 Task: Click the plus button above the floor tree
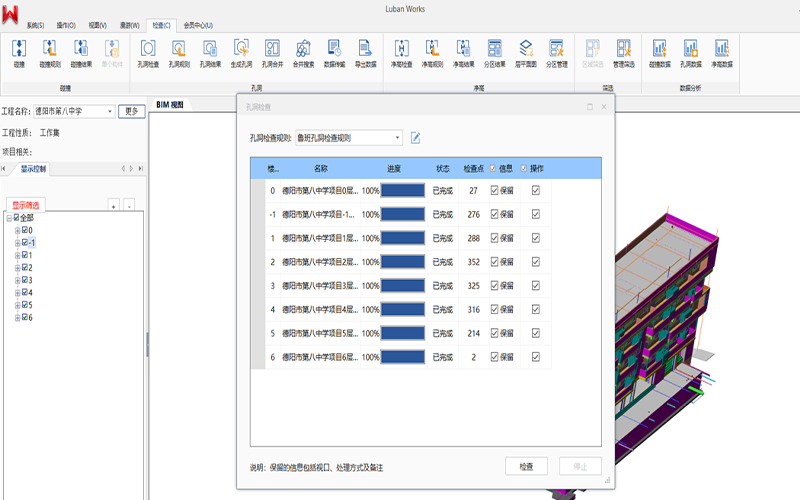114,206
